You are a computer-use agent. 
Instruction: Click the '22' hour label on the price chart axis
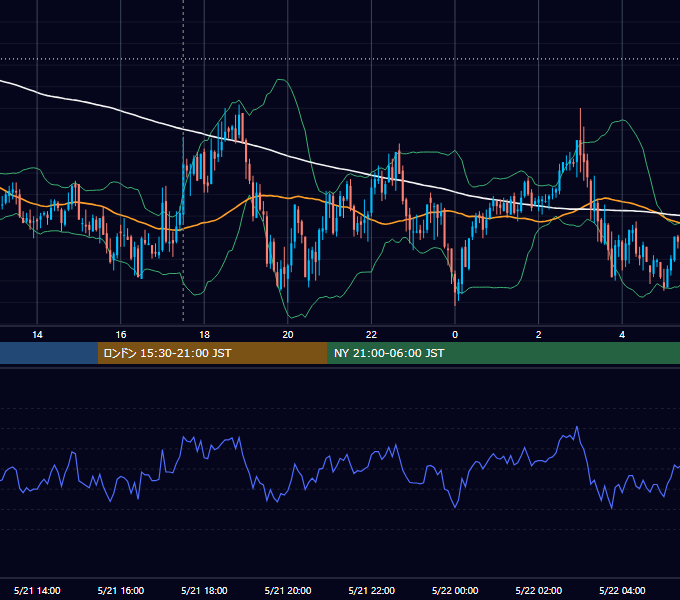371,335
